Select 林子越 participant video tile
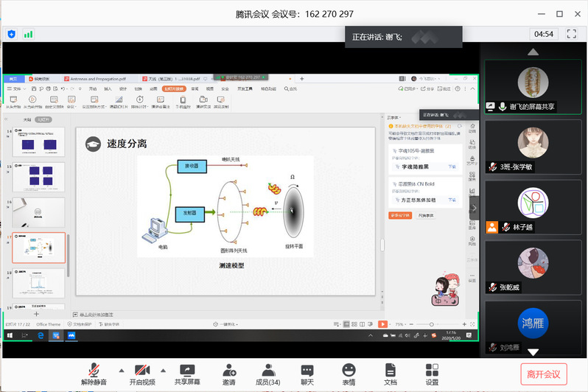The height and width of the screenshot is (392, 588). [532, 208]
